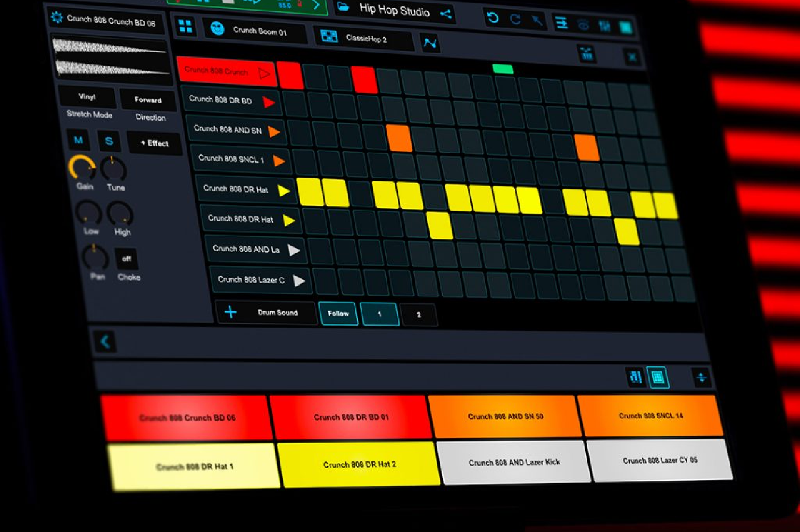
Task: Preview Crunch 808 DR BD red triangle
Action: click(x=269, y=102)
